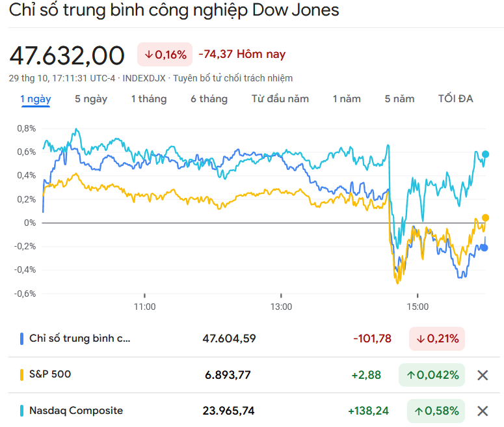Image resolution: width=504 pixels, height=427 pixels.
Task: Click the cyan Nasdaq Composite color marker
Action: (x=22, y=411)
